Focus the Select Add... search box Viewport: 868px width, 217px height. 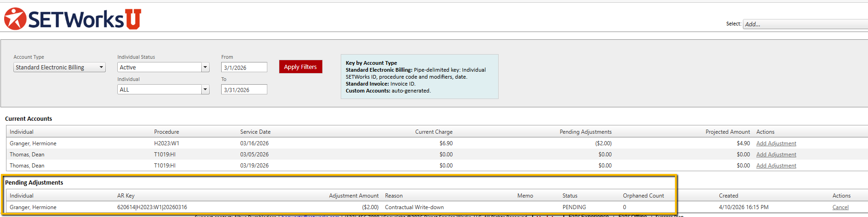click(x=804, y=24)
